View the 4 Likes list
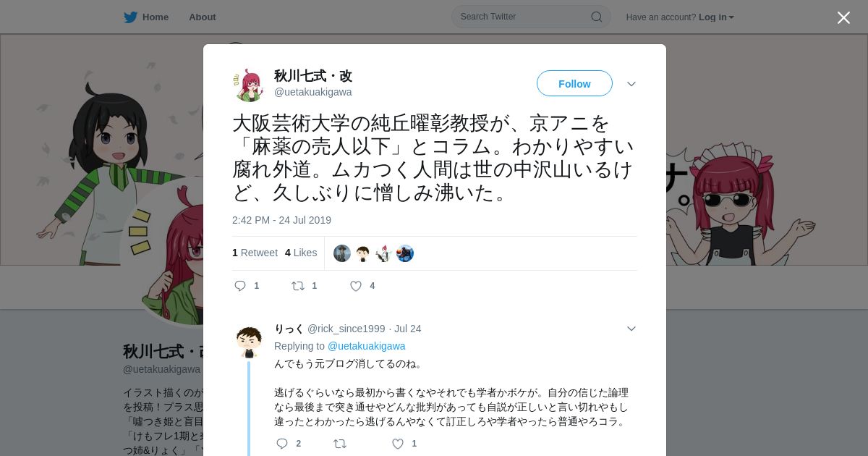This screenshot has height=456, width=868. [x=301, y=253]
